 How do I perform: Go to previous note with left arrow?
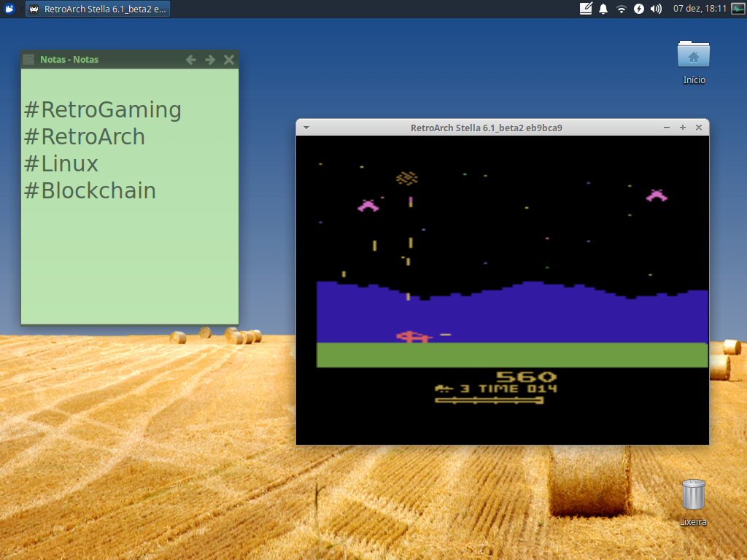pyautogui.click(x=191, y=60)
